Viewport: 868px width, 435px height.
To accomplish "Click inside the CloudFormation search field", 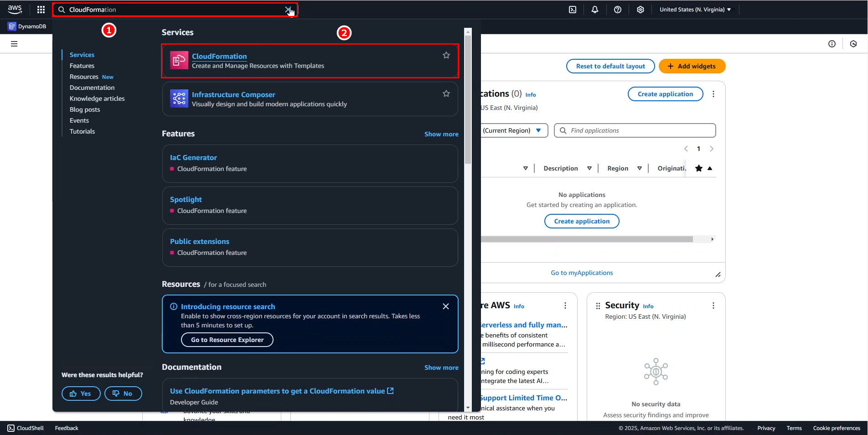I will 175,10.
